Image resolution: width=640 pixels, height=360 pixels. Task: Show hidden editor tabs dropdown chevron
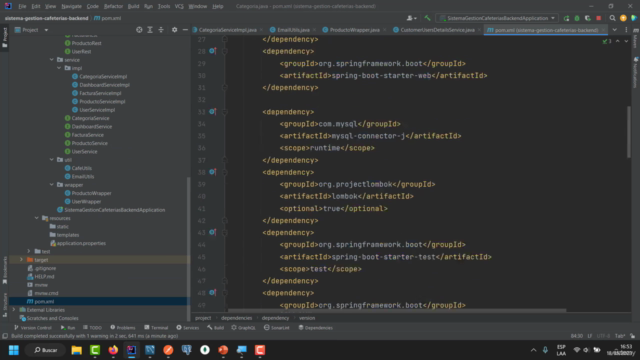pos(614,30)
